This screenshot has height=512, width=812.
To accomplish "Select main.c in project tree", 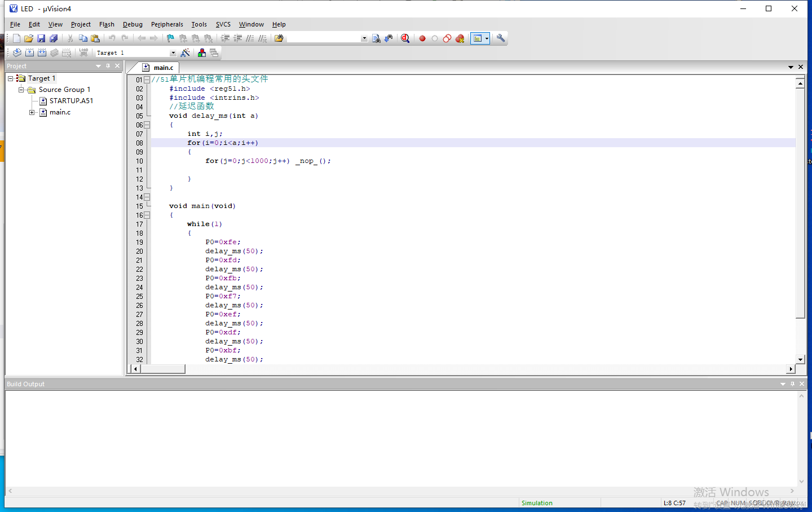I will coord(60,112).
